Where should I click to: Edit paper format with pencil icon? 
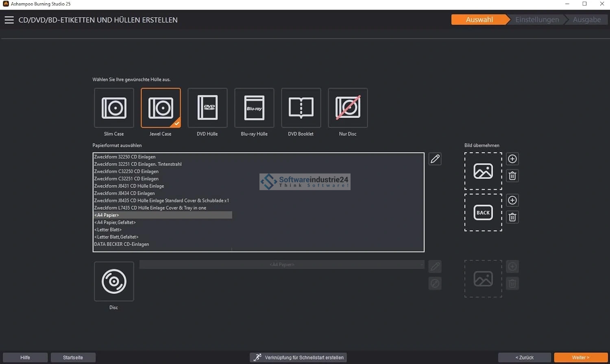(x=435, y=159)
